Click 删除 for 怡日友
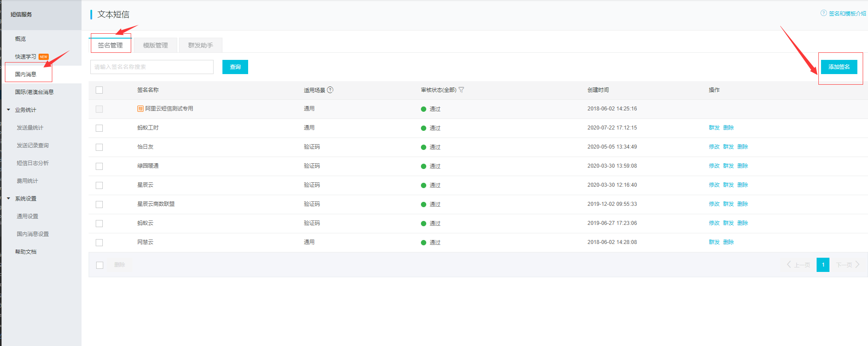This screenshot has width=868, height=346. [x=743, y=147]
